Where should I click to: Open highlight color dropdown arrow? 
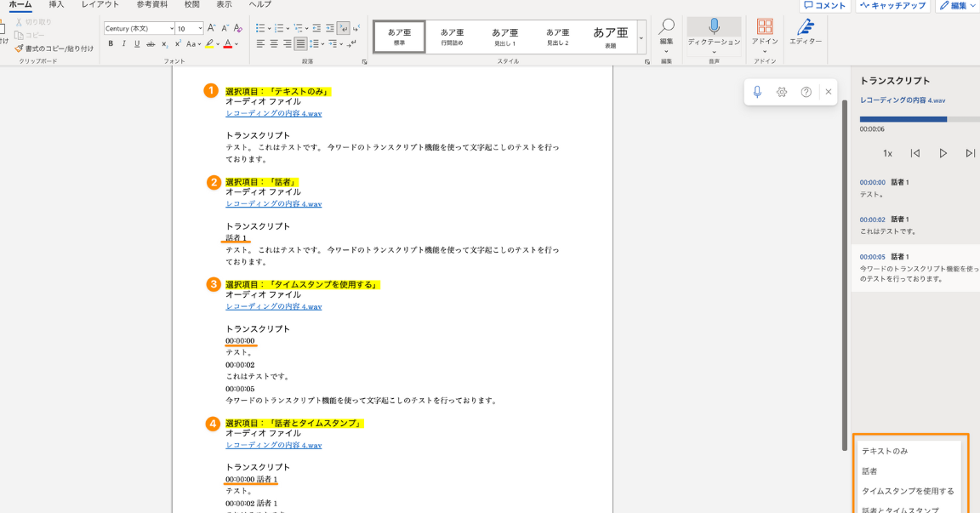[218, 44]
